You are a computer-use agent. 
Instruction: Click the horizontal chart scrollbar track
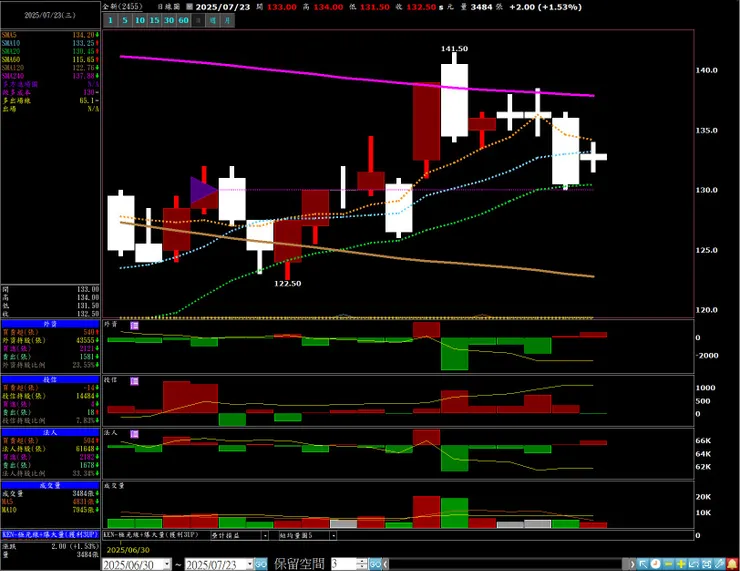pyautogui.click(x=506, y=564)
